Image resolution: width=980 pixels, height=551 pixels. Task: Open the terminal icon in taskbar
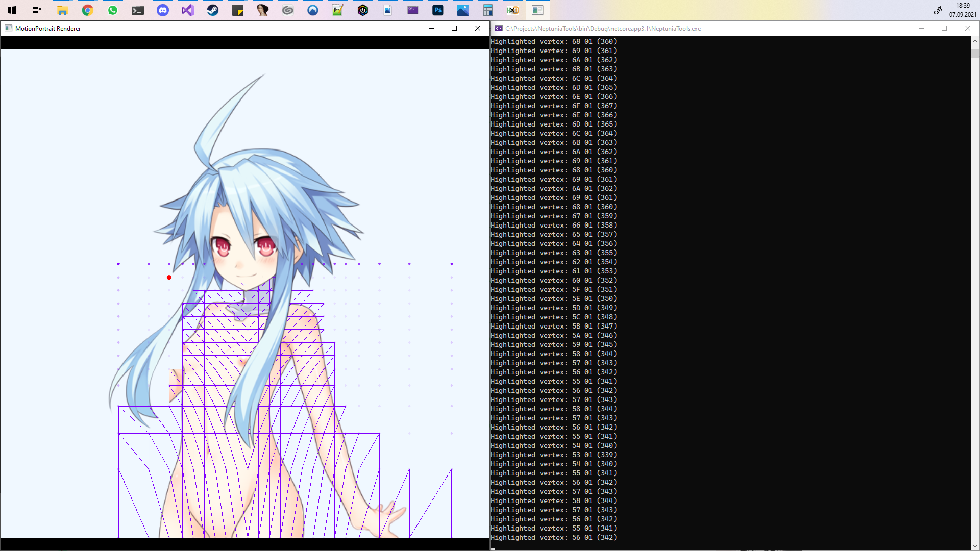[138, 10]
